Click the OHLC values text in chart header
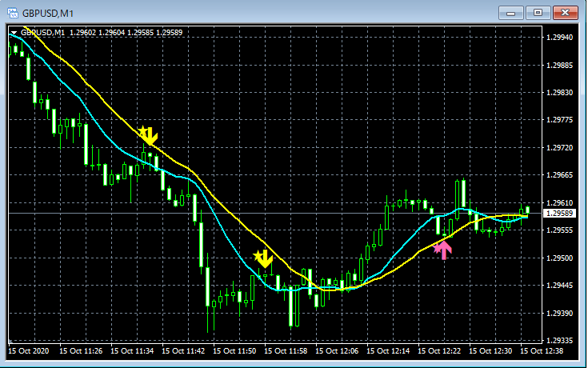Screen dimensions: 588x368 tap(126, 33)
